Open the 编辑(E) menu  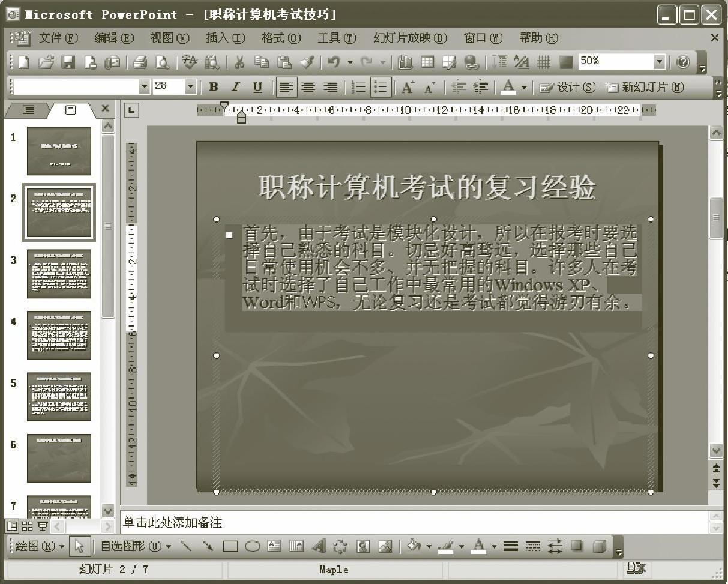[x=114, y=38]
